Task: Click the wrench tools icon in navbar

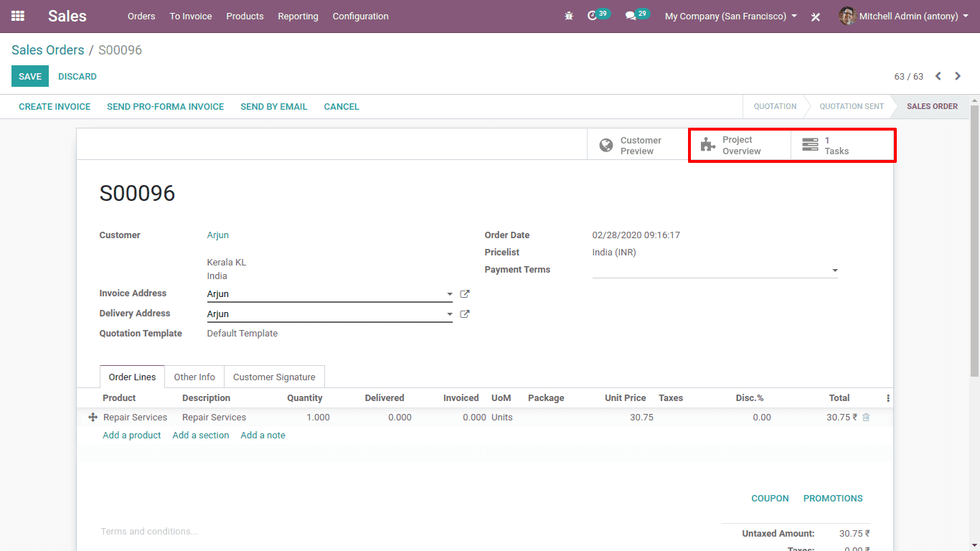Action: (x=816, y=17)
